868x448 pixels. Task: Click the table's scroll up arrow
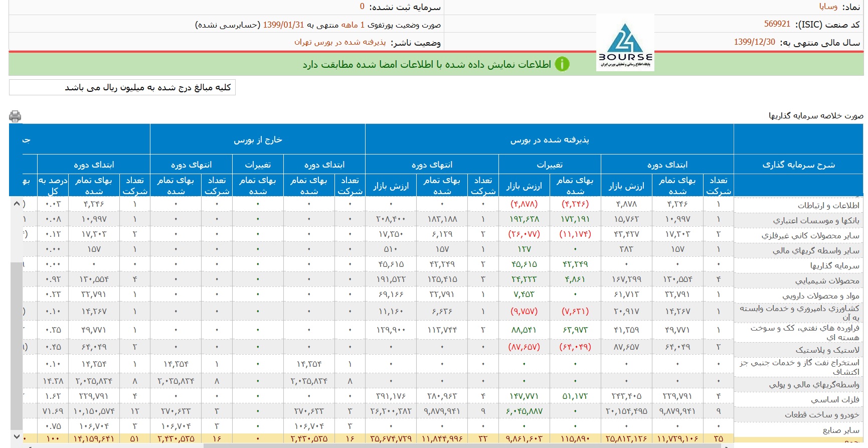[x=17, y=204]
